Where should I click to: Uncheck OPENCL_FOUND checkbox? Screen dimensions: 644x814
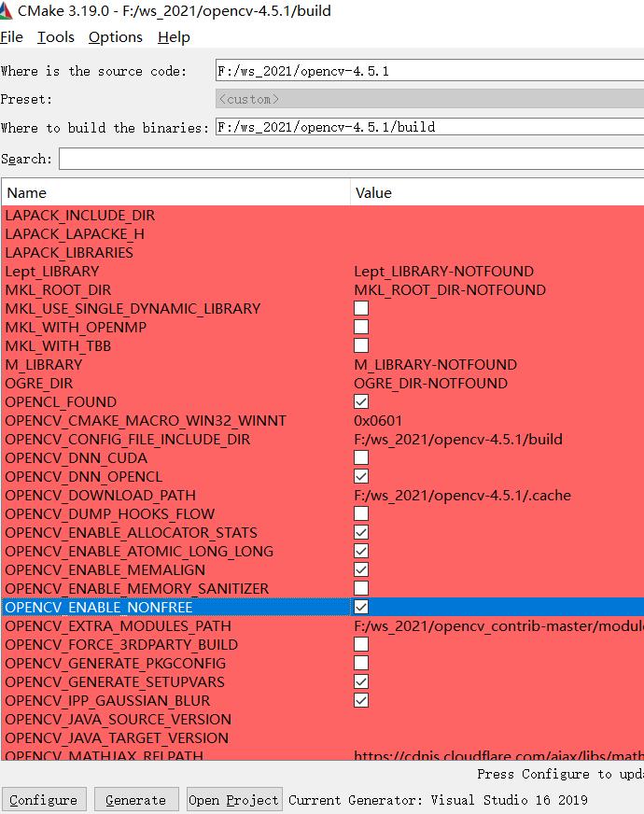[361, 401]
